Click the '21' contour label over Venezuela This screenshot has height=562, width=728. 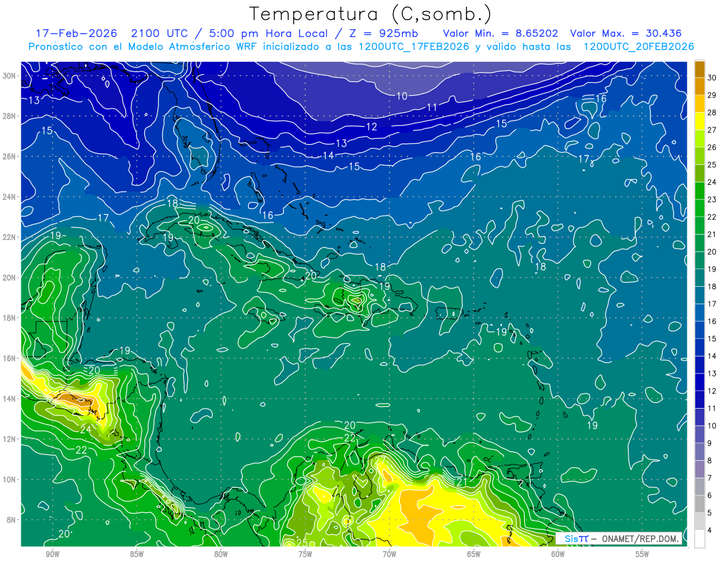[461, 482]
